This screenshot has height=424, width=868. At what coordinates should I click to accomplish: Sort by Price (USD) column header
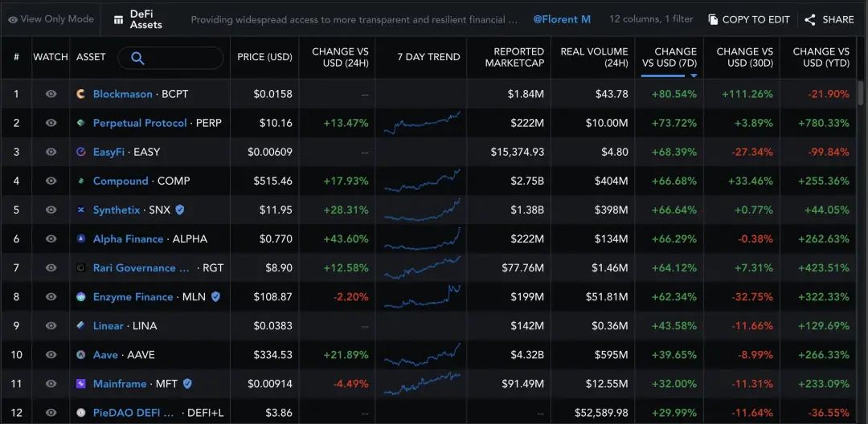click(264, 57)
